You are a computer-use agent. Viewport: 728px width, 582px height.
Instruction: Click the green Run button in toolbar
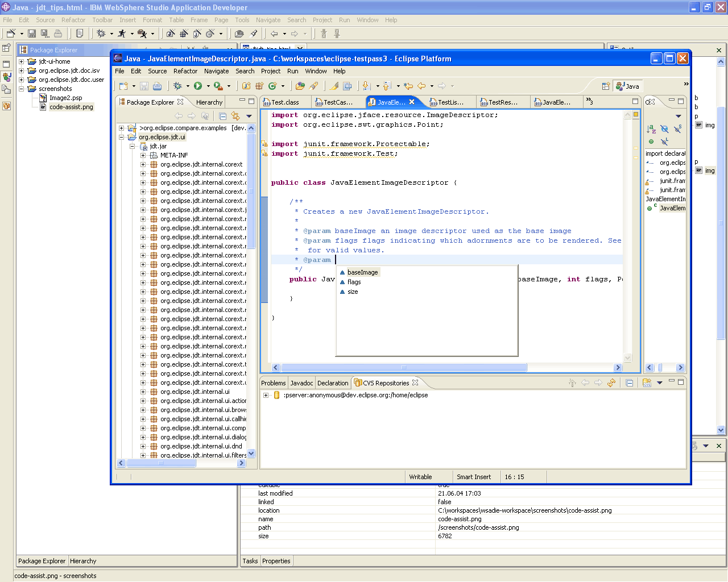coord(198,86)
